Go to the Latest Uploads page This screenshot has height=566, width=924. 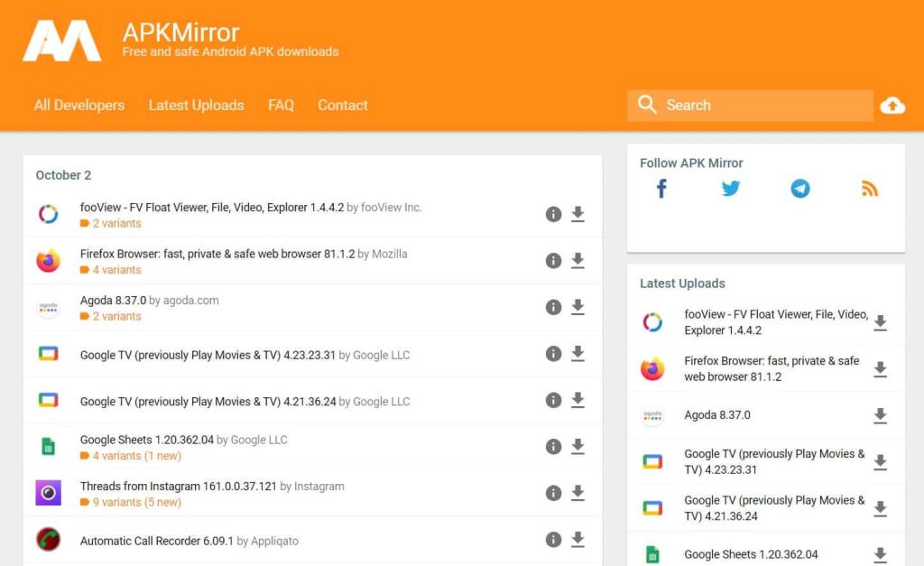(196, 106)
